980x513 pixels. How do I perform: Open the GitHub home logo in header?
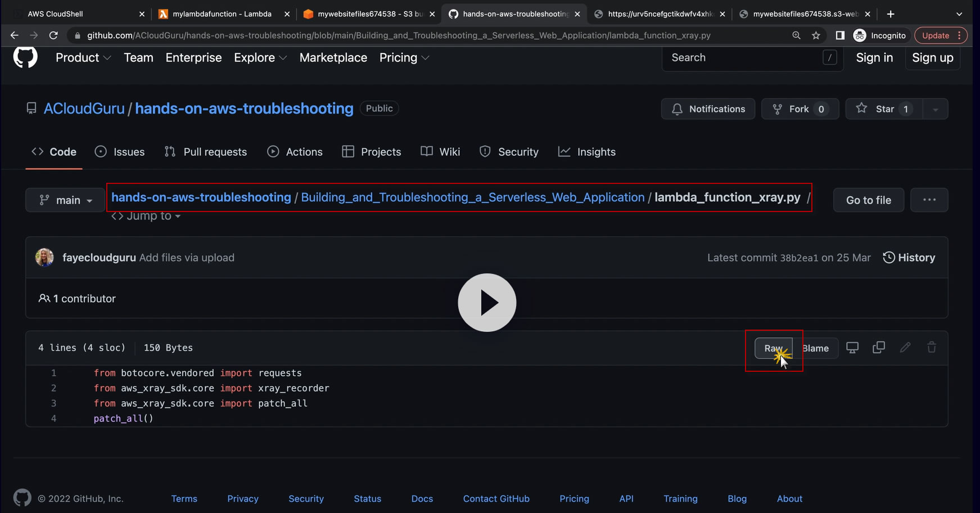coord(25,57)
